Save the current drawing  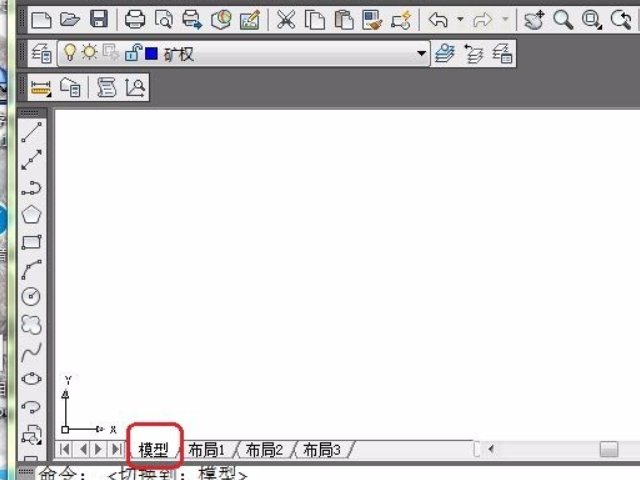coord(99,19)
